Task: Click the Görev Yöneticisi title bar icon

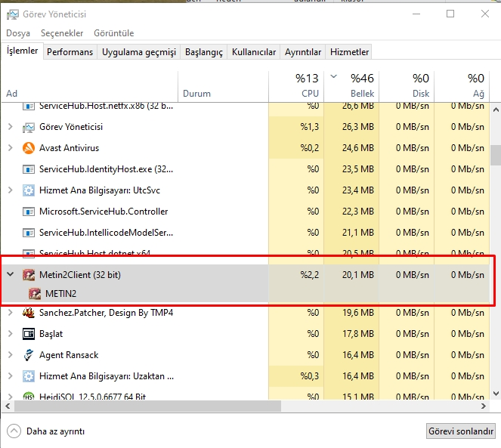Action: (x=13, y=14)
